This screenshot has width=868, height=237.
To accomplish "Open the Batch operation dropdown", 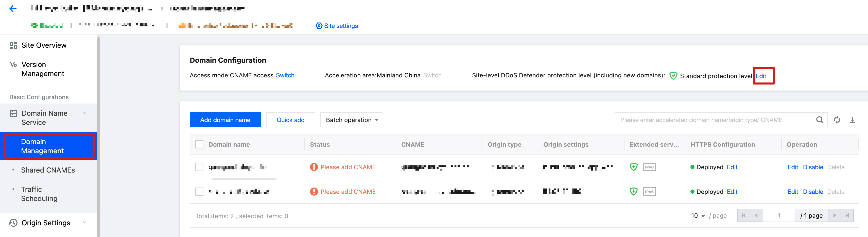I will click(352, 120).
